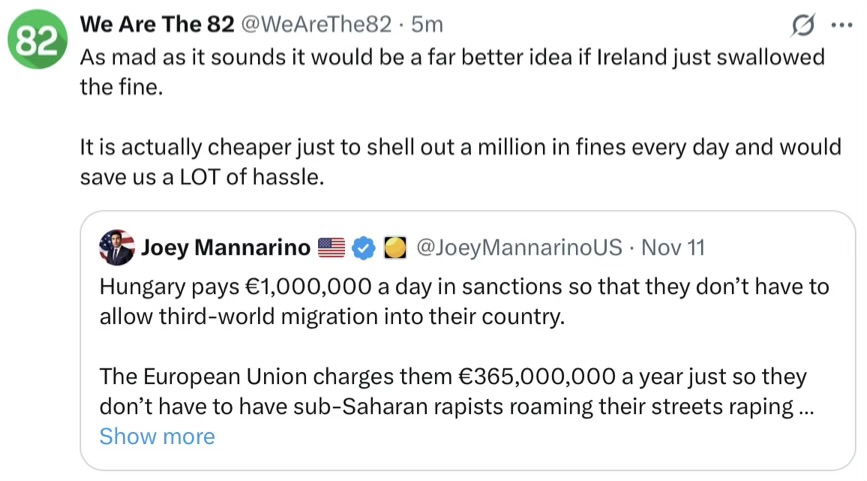Click Joey Mannarino's profile picture
The image size is (867, 481).
pos(117,247)
